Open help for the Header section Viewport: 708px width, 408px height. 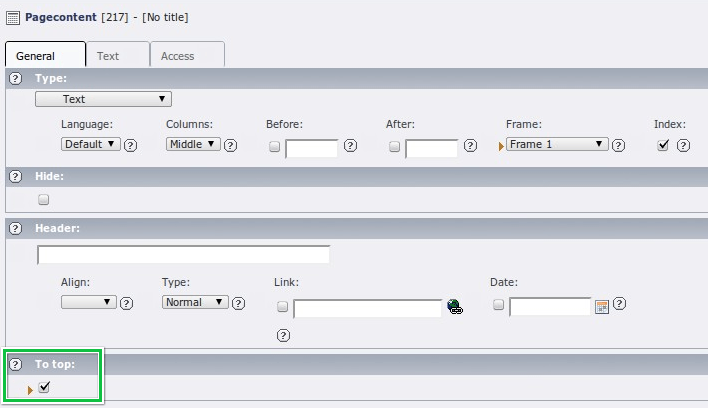tap(16, 228)
